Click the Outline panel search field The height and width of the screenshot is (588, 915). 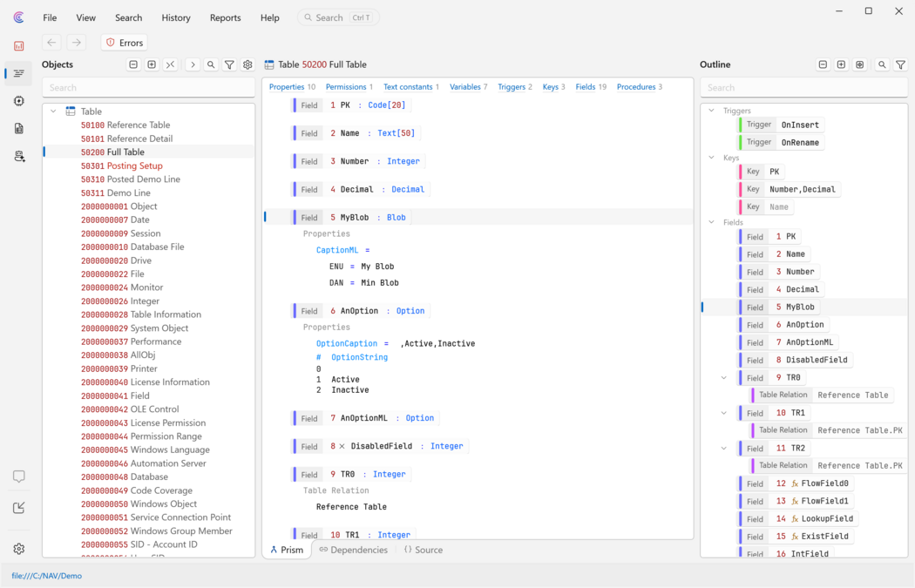click(x=804, y=87)
